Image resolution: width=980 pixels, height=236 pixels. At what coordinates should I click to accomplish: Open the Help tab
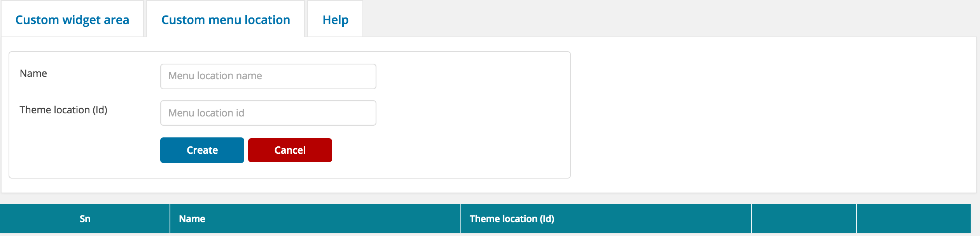[x=335, y=19]
